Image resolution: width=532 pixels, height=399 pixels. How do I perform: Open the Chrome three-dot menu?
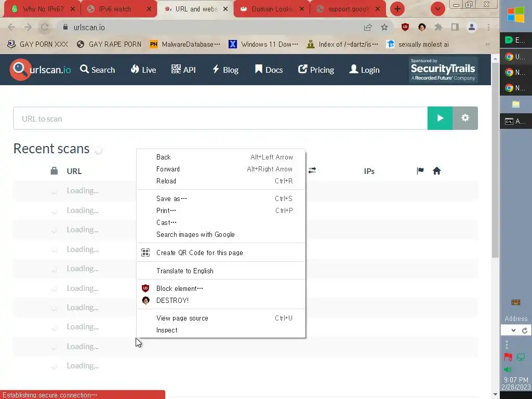488,27
